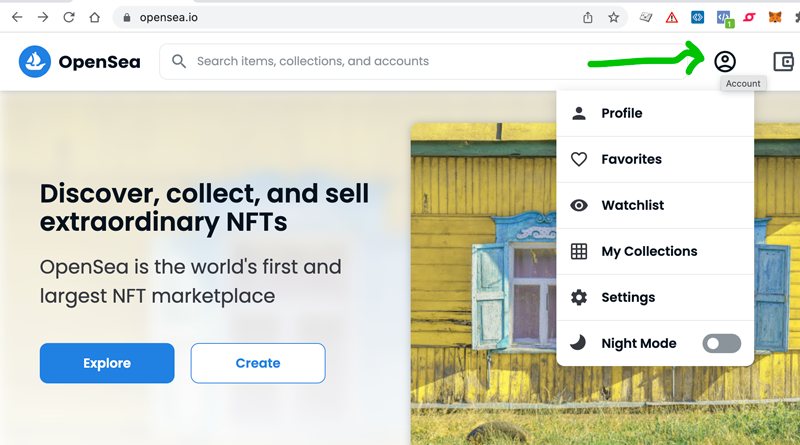Open Settings from account menu
This screenshot has width=800, height=445.
pos(655,297)
